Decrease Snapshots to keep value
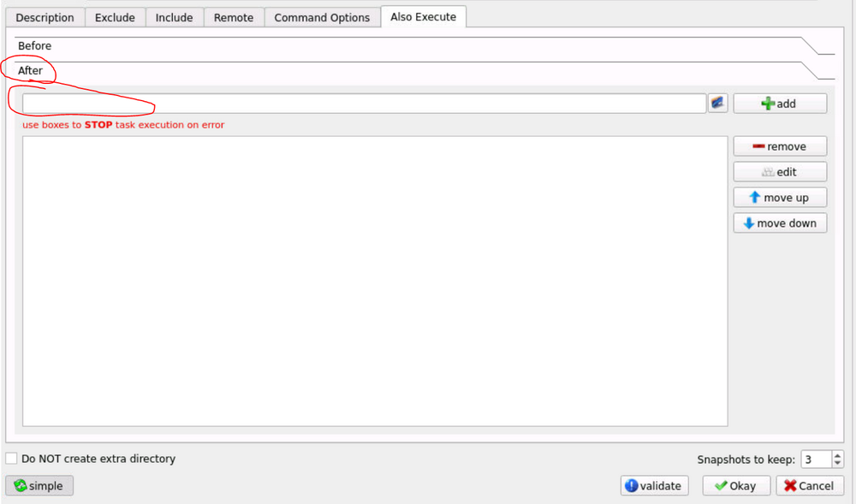Image resolution: width=856 pixels, height=504 pixels. click(x=837, y=463)
